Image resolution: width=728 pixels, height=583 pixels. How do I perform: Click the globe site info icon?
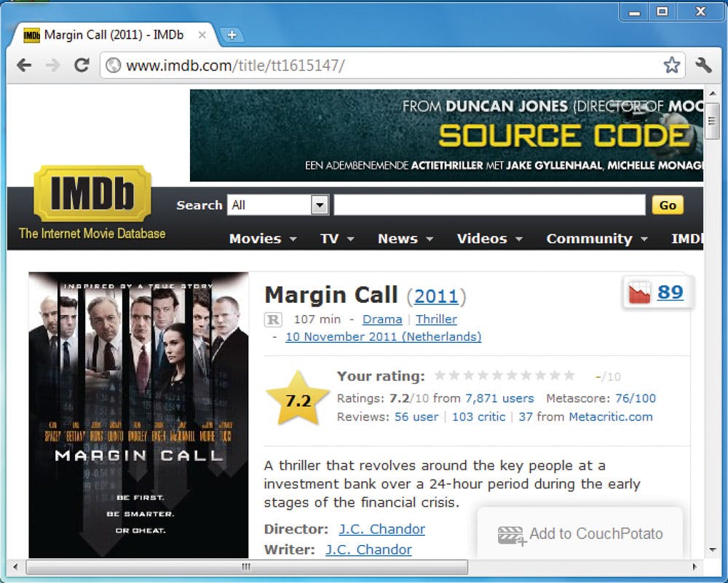[x=113, y=66]
